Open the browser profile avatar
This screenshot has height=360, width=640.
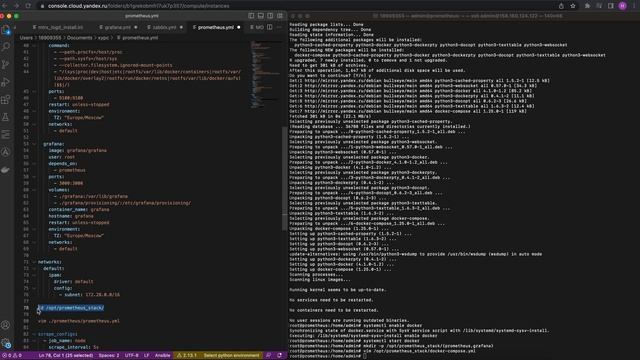click(622, 6)
